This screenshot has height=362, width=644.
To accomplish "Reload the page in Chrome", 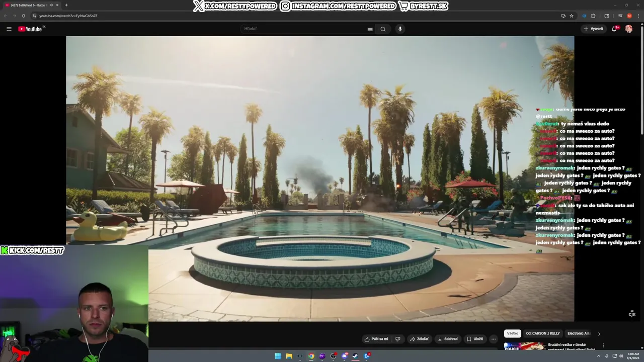I will [x=23, y=16].
